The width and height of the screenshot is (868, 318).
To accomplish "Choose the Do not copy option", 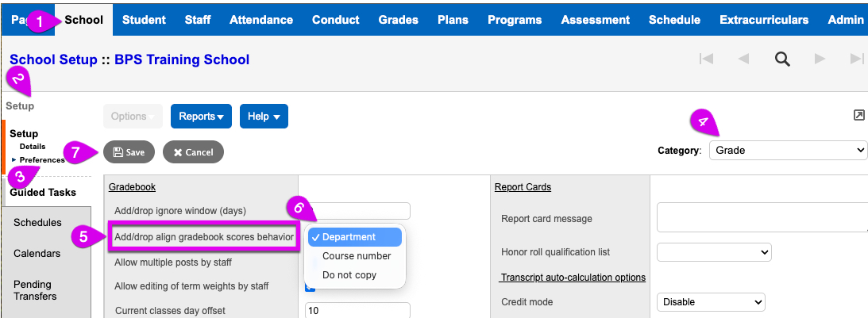I will [x=349, y=275].
